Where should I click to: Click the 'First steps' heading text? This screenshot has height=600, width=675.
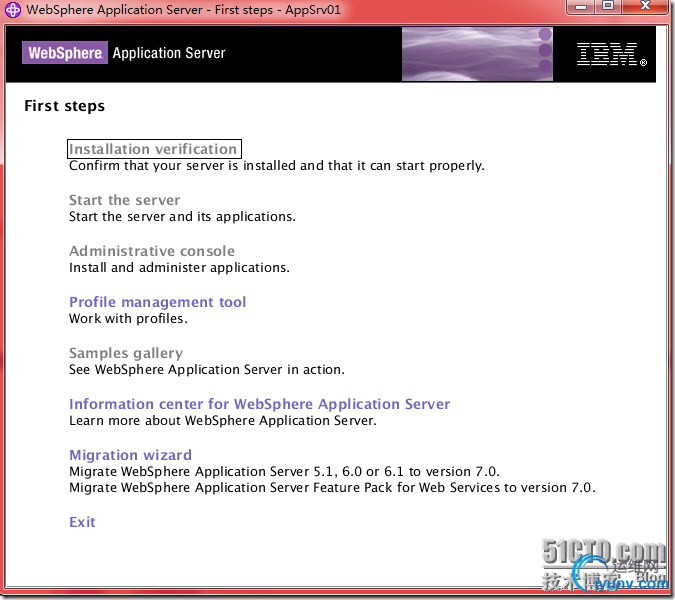(x=65, y=106)
